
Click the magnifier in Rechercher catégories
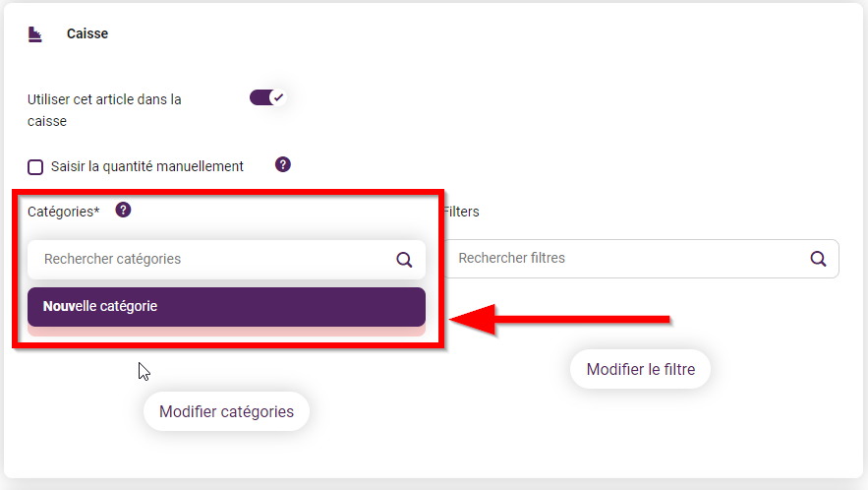(x=404, y=260)
